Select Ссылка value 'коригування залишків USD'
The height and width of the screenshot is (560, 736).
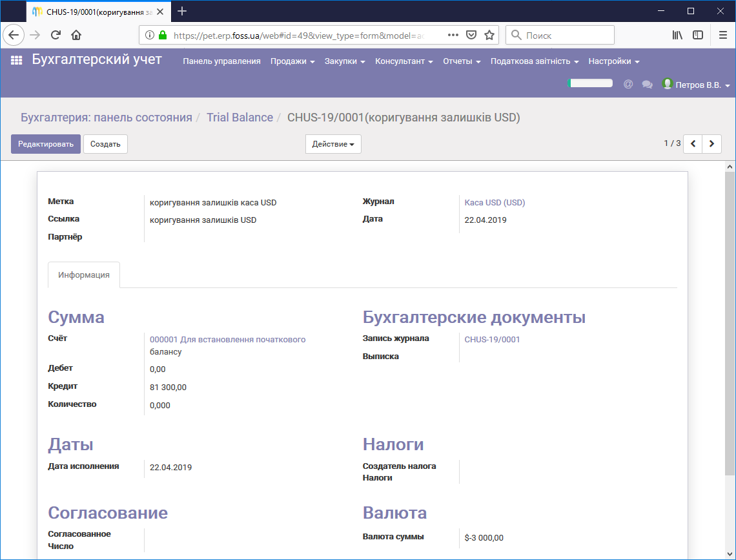click(203, 220)
